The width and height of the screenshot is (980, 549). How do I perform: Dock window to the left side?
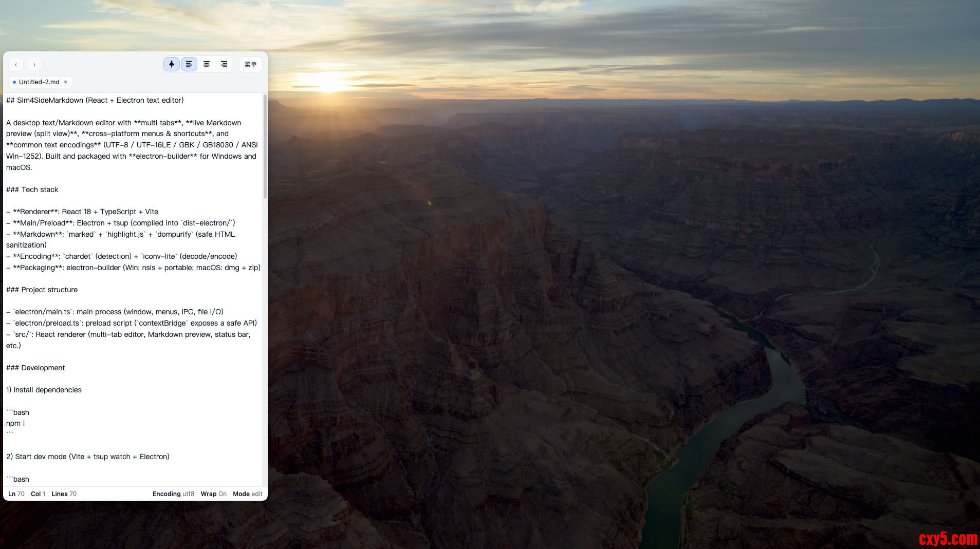point(189,64)
